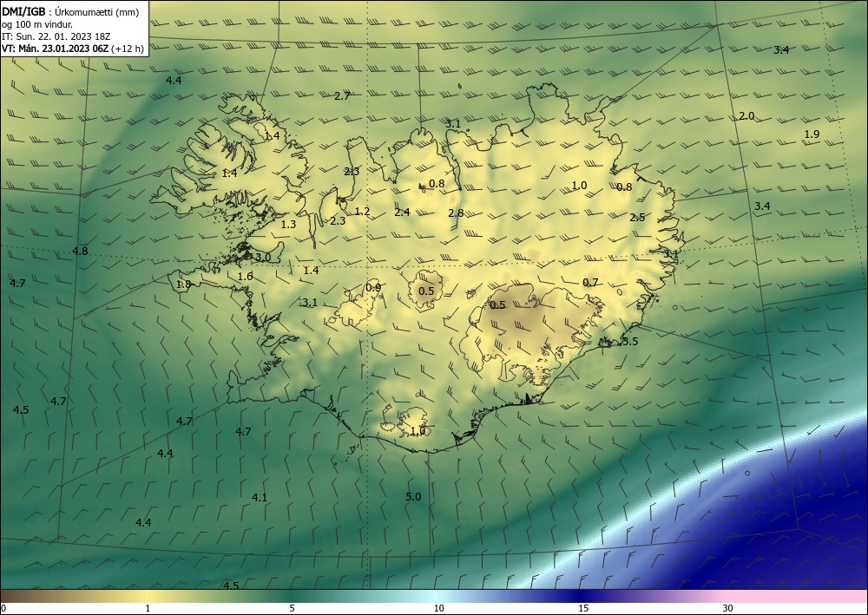The height and width of the screenshot is (615, 868).
Task: Click the 0.7 value label
Action: tap(590, 282)
